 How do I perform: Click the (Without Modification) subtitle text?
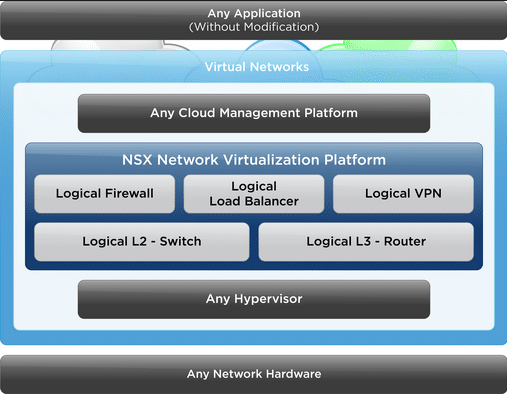(x=254, y=27)
